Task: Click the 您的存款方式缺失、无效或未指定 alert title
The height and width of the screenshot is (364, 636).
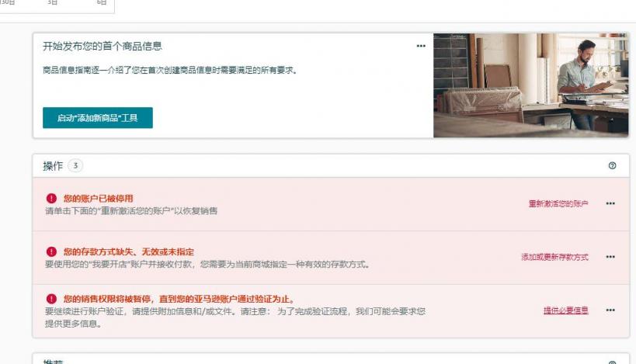Action: click(129, 251)
